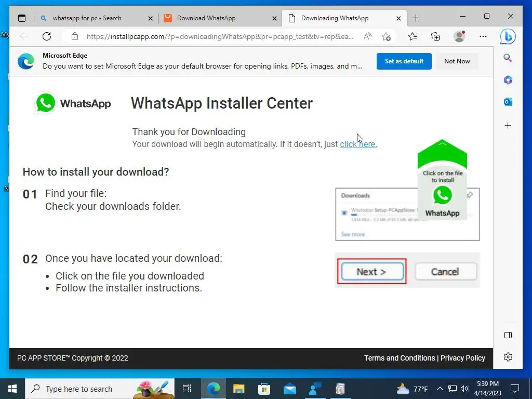Screen dimensions: 532x399
Task: Follow the 'click here.' download link
Action: [358, 144]
